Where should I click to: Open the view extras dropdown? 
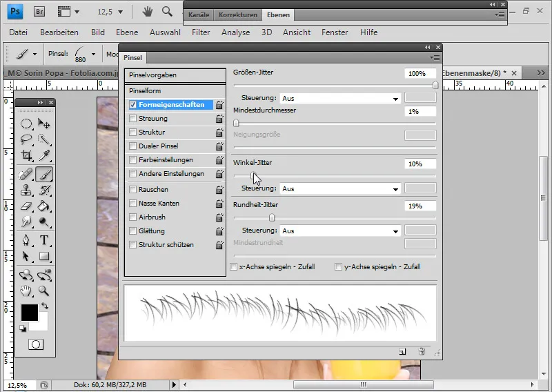(x=77, y=12)
